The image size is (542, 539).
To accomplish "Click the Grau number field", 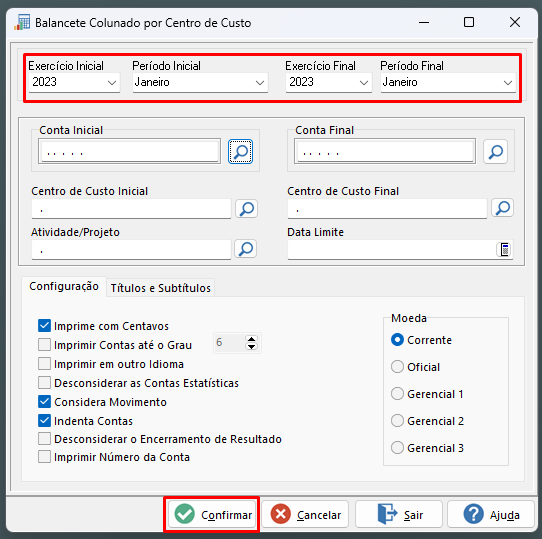I will click(x=229, y=343).
